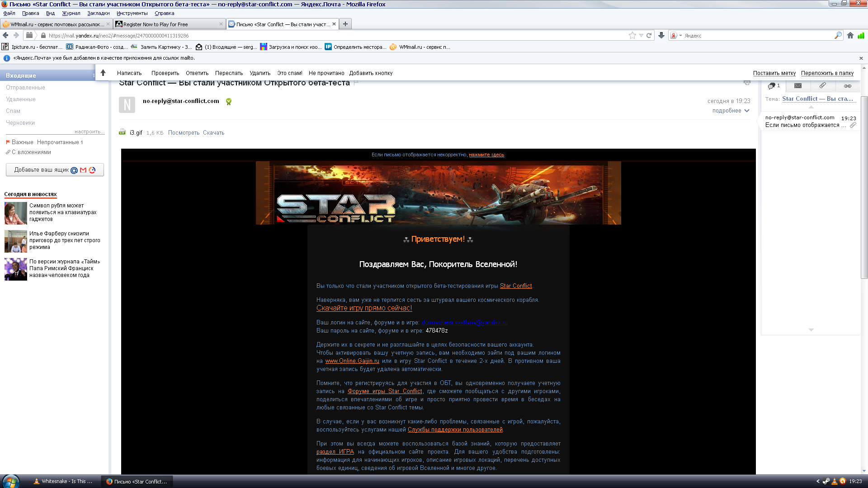Click Переслать to forward the message
Viewport: 868px width, 488px height.
(x=229, y=73)
